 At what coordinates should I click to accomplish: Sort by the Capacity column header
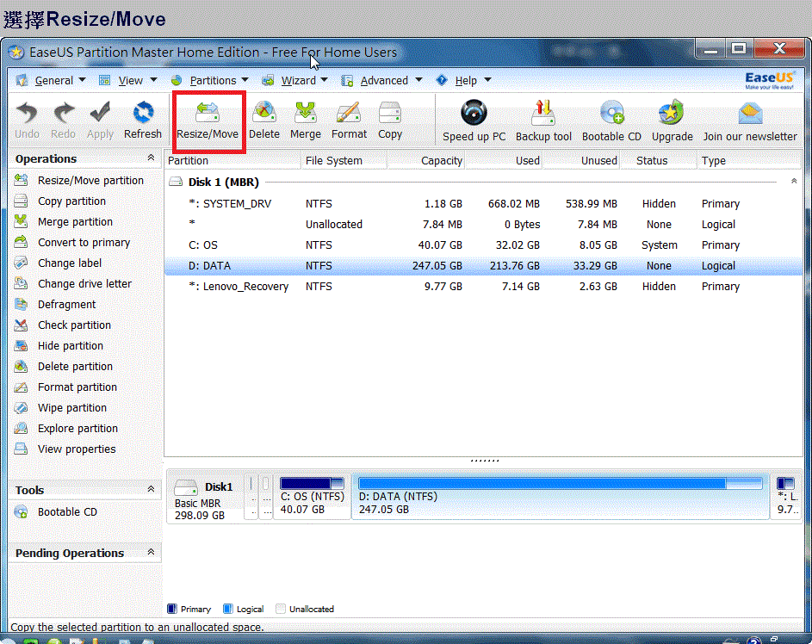click(425, 160)
